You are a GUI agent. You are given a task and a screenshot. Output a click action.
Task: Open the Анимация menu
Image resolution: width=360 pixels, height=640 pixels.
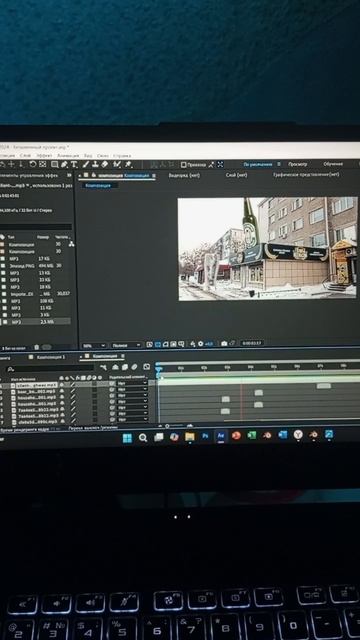coord(68,156)
